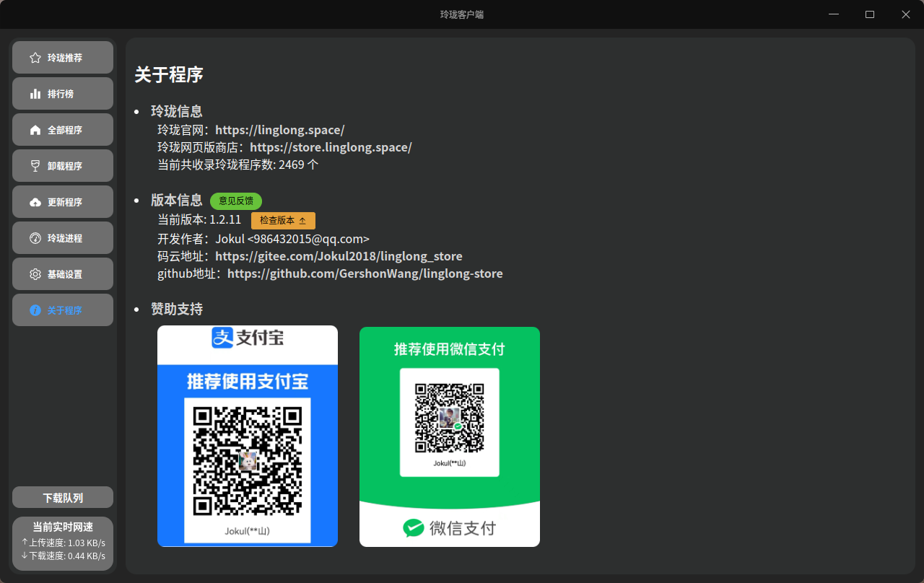Click the goblet icon beside 卸载程序
Viewport: 924px width, 583px height.
coord(35,166)
